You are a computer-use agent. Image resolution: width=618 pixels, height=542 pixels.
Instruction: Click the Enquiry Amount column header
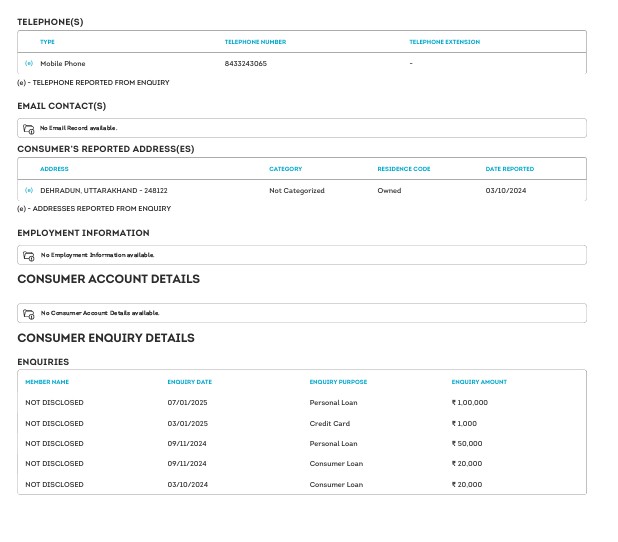click(x=479, y=382)
